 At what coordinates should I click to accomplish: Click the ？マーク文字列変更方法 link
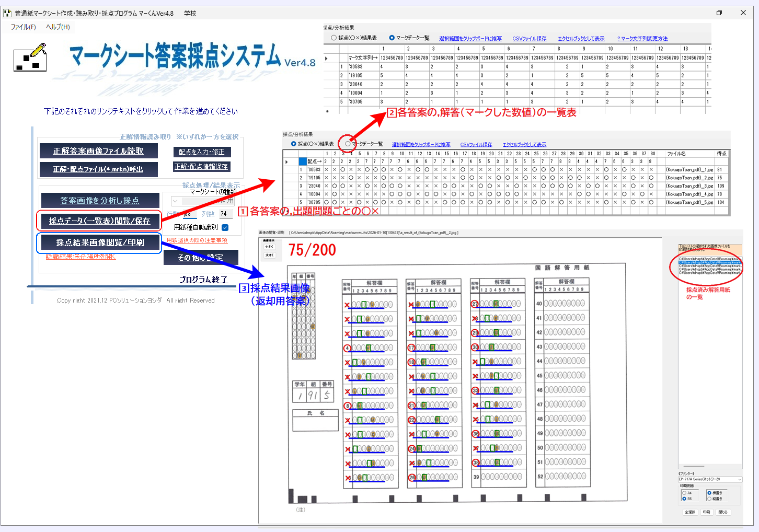click(x=642, y=39)
